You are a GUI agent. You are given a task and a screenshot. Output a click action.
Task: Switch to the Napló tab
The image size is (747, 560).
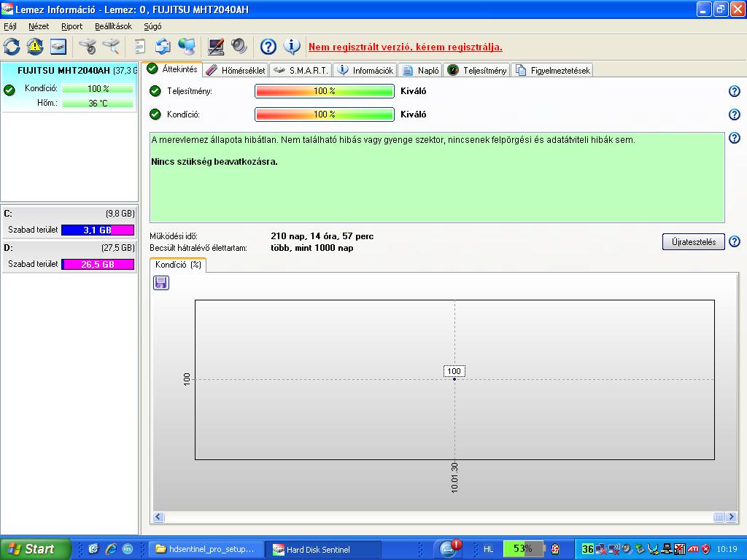click(420, 71)
